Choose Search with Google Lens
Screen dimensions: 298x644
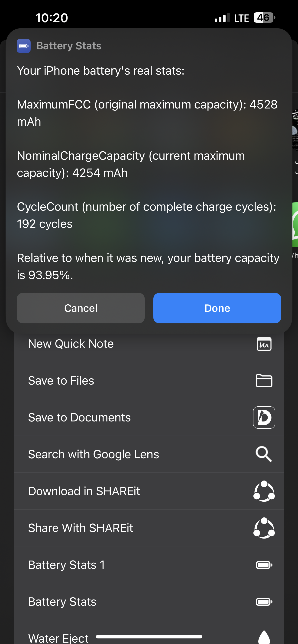[93, 454]
